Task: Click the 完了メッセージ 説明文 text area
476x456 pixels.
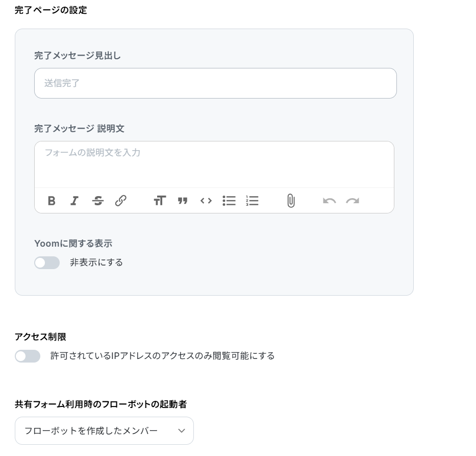Action: pyautogui.click(x=214, y=164)
